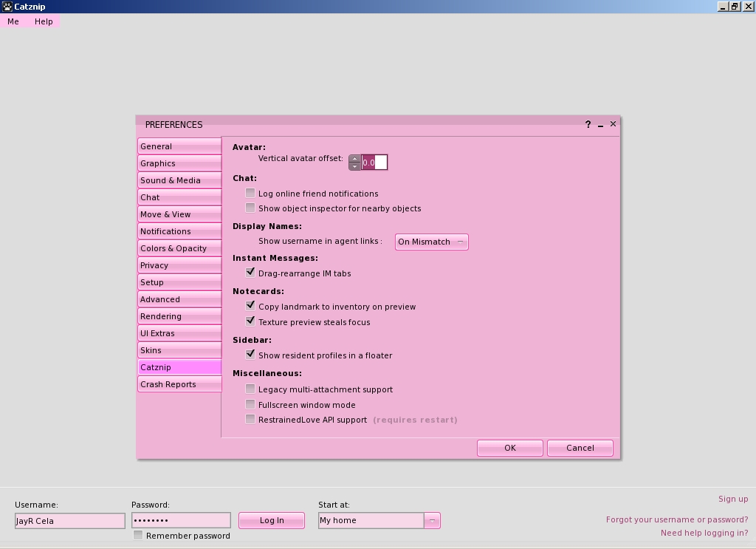Image resolution: width=756 pixels, height=549 pixels.
Task: Uncheck Copy landmark to inventory on preview
Action: click(250, 306)
